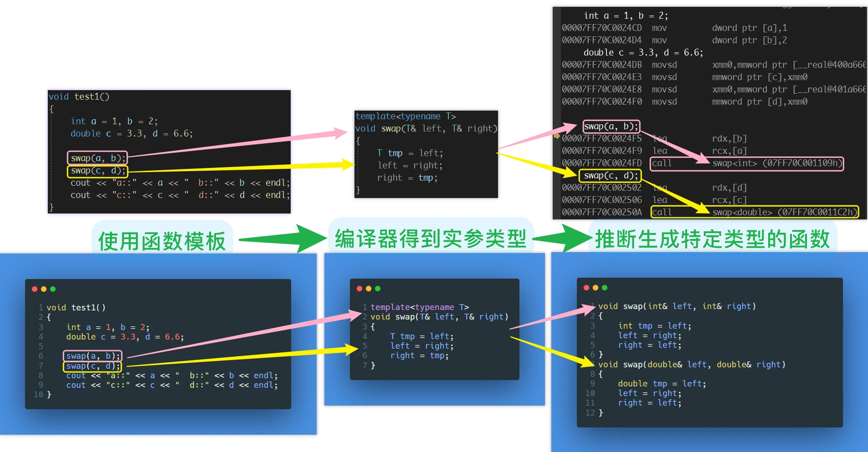Click 'rdx,[d]' operand in the disassembly
Viewport: 868px width, 452px height.
tap(729, 188)
